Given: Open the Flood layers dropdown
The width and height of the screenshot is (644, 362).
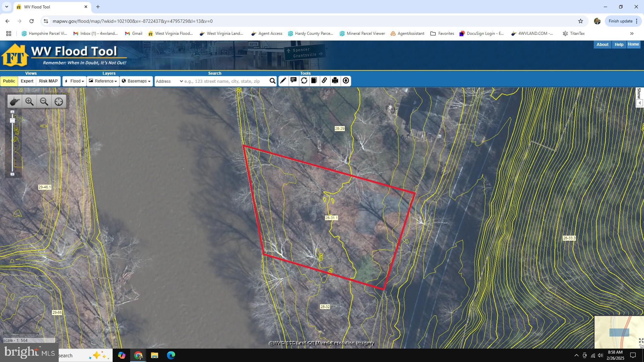Looking at the screenshot, I should click(74, 81).
